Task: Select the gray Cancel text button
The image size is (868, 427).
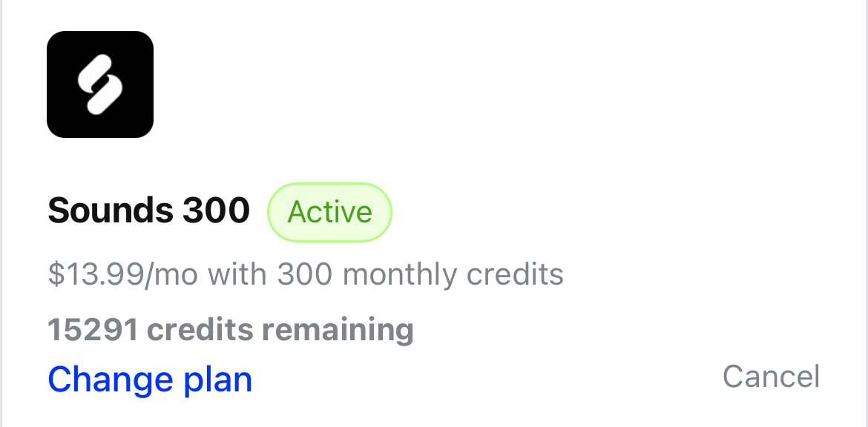Action: [771, 377]
